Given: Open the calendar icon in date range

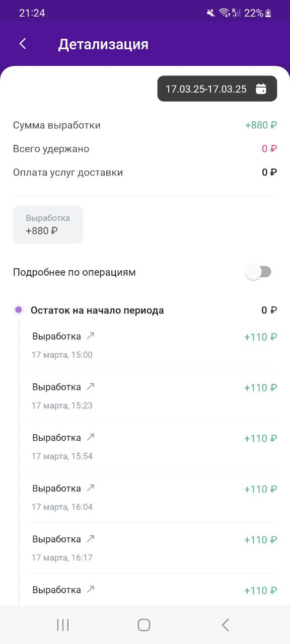Looking at the screenshot, I should 261,89.
